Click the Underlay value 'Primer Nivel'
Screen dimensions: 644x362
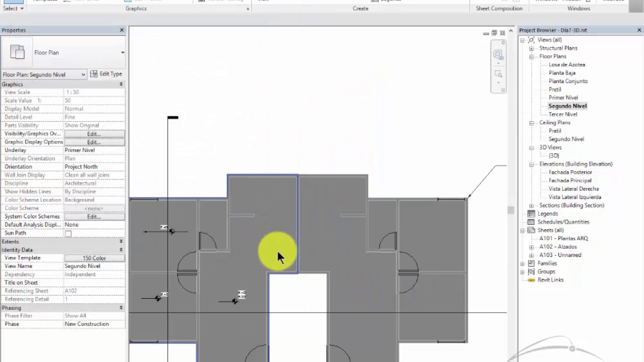point(94,150)
